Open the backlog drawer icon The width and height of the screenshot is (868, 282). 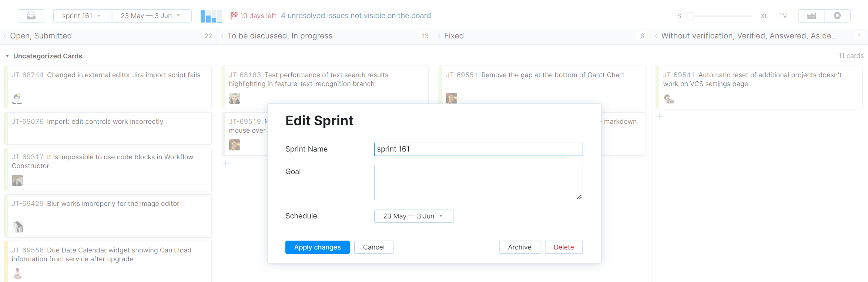click(x=31, y=16)
